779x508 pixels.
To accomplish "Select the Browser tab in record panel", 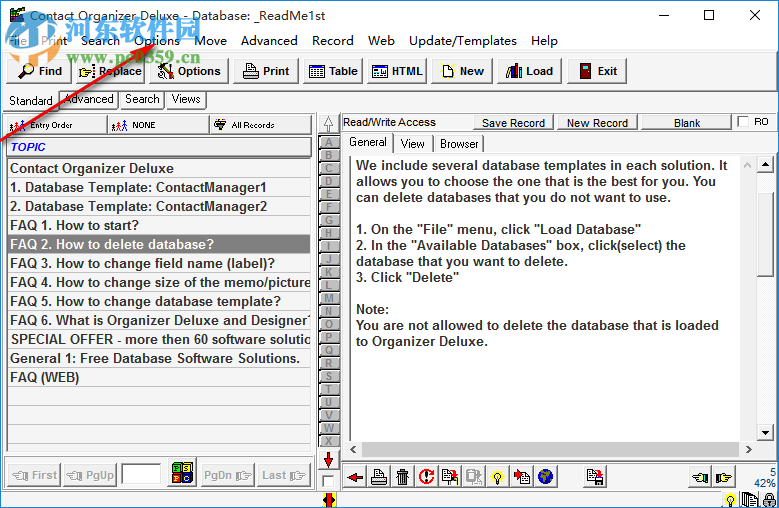I will tap(459, 144).
